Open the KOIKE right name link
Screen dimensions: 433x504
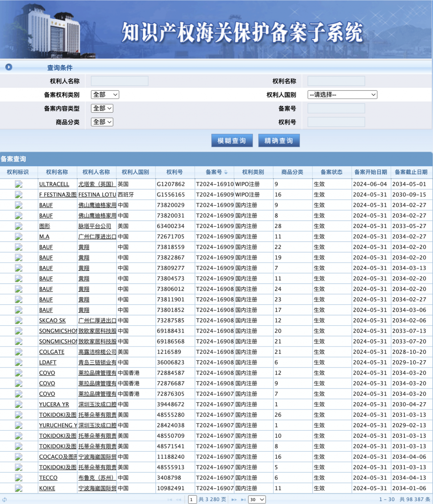point(47,488)
